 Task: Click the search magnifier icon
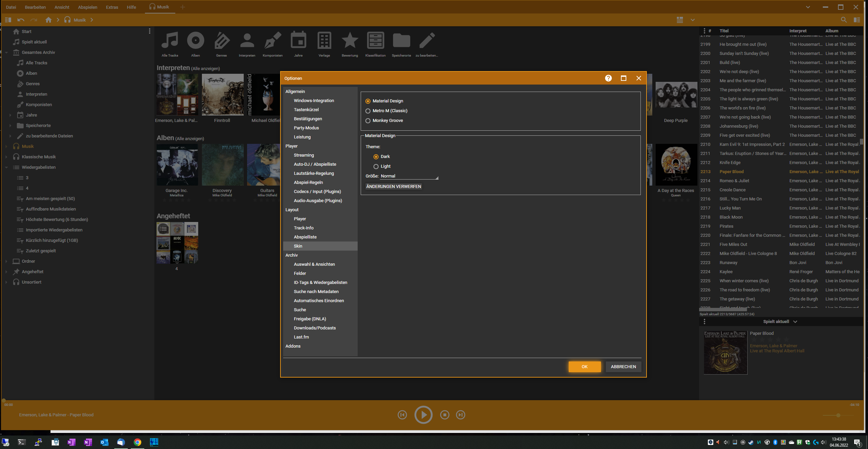[844, 20]
